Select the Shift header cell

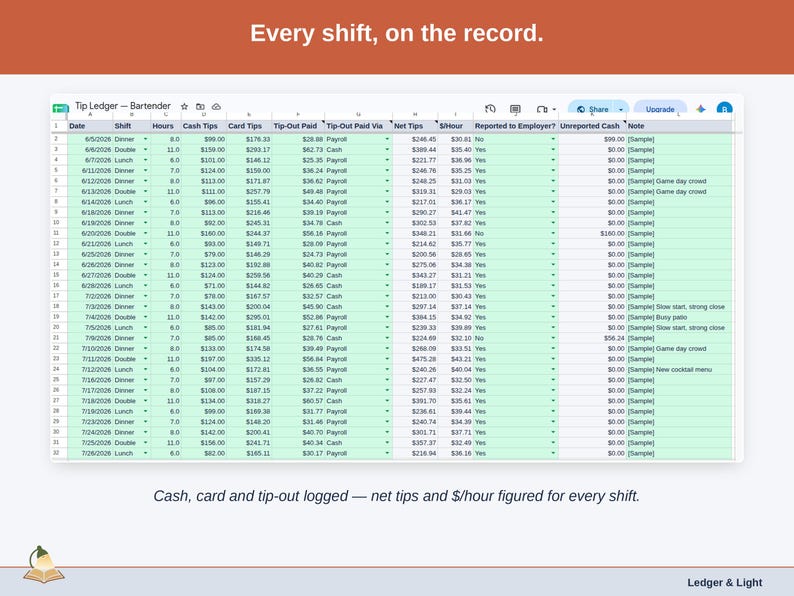[132, 126]
